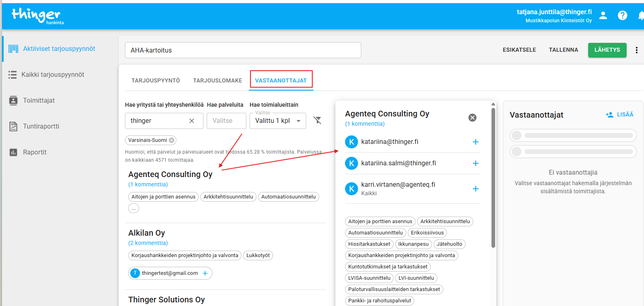Open the help question mark icon
Image resolution: width=644 pixels, height=306 pixels.
(623, 15)
